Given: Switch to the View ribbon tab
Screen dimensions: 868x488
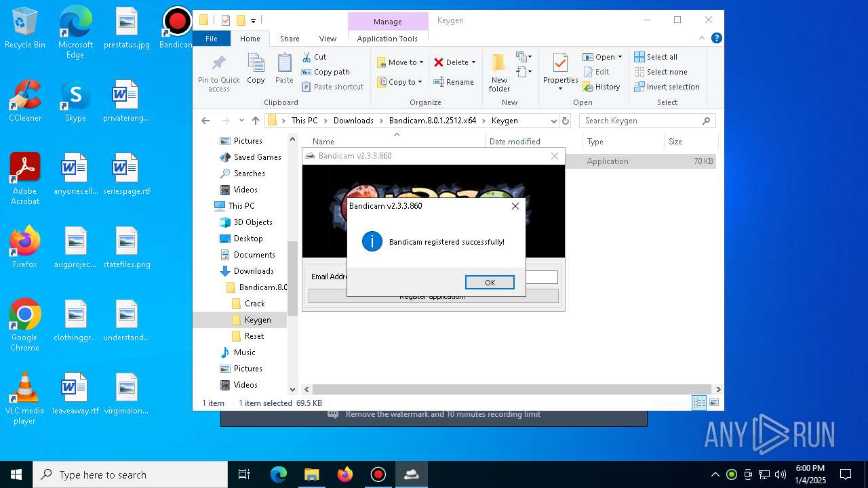Looking at the screenshot, I should coord(328,39).
